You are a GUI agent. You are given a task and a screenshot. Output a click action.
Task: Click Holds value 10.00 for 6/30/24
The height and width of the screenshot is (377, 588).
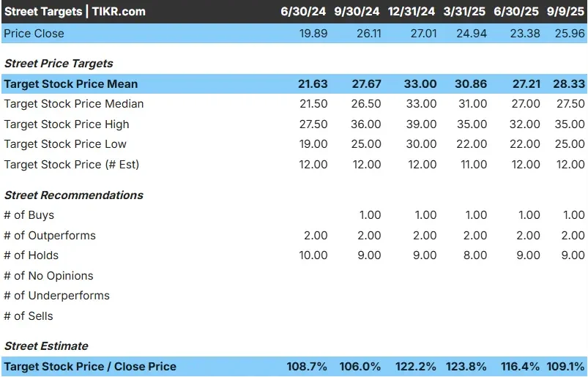[x=313, y=255]
